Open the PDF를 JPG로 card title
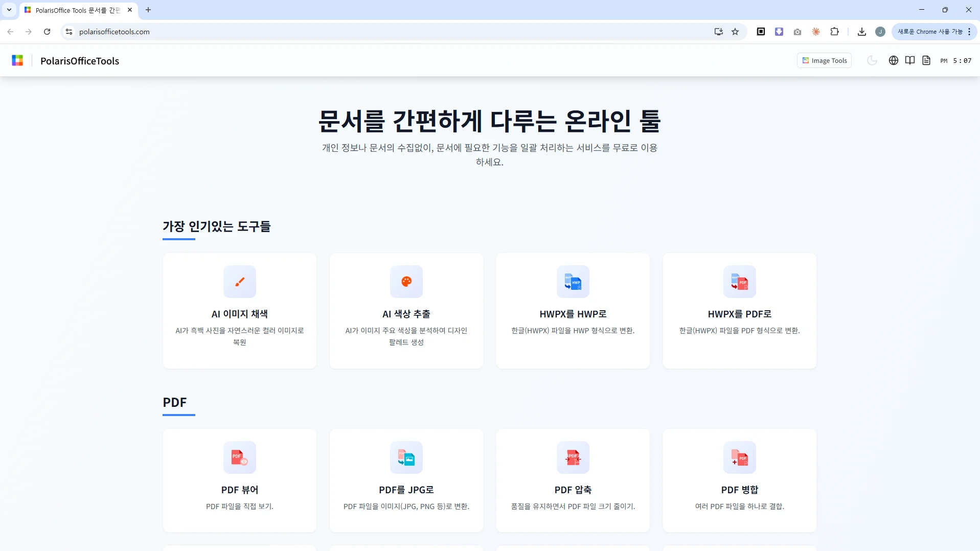 406,490
